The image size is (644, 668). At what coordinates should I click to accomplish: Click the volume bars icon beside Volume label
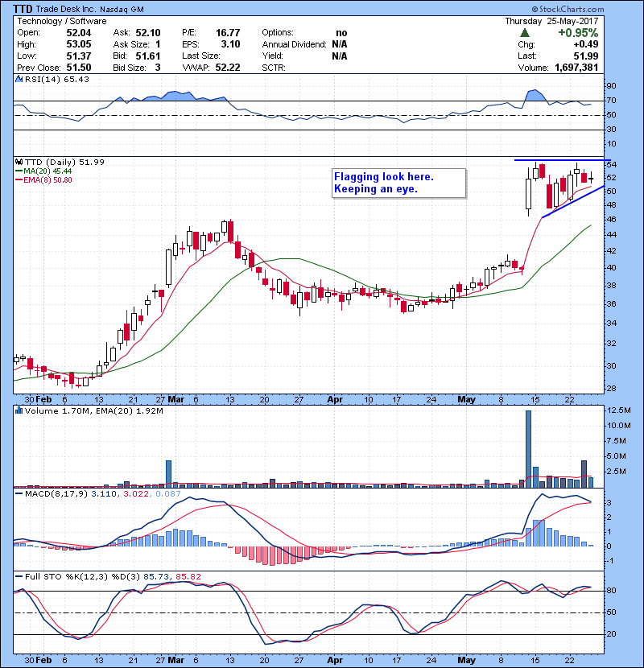click(x=19, y=410)
